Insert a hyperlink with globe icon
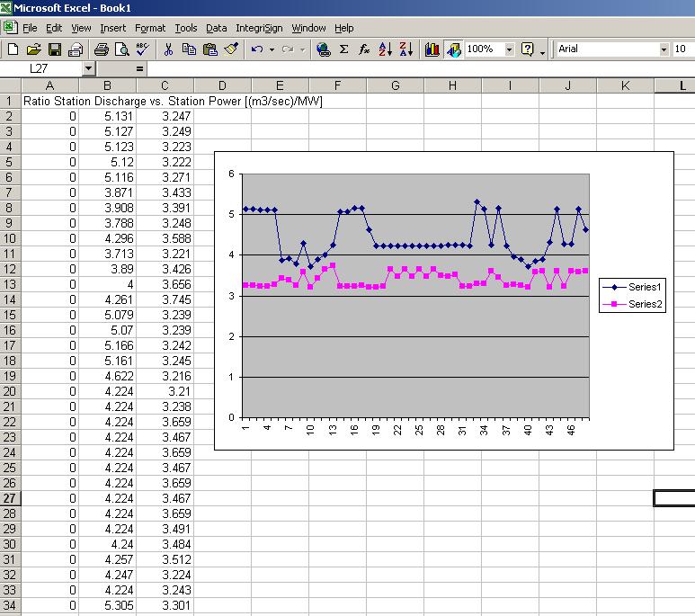695x616 pixels. point(323,49)
